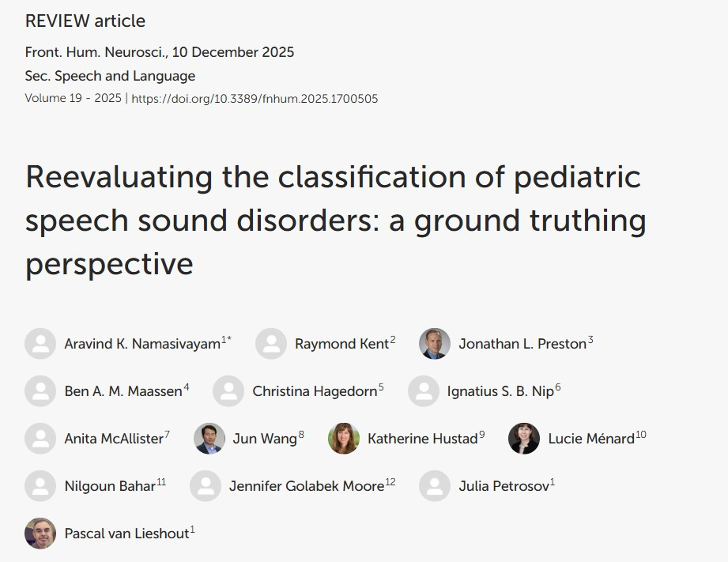Click Nilgoun Bahar's placeholder avatar icon
This screenshot has width=728, height=562.
click(40, 486)
